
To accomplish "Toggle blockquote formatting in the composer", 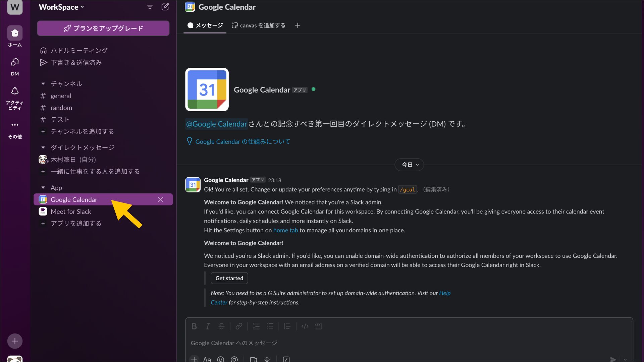I will pyautogui.click(x=287, y=326).
